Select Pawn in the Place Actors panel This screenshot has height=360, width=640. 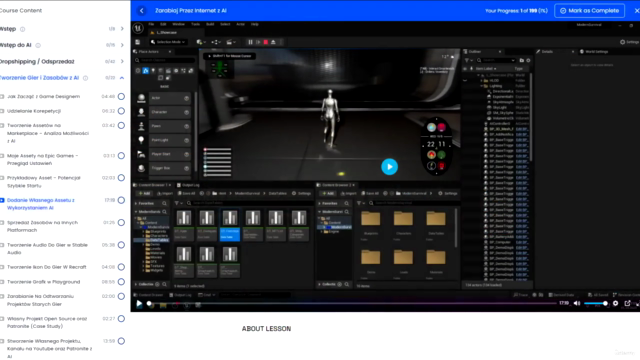[163, 126]
